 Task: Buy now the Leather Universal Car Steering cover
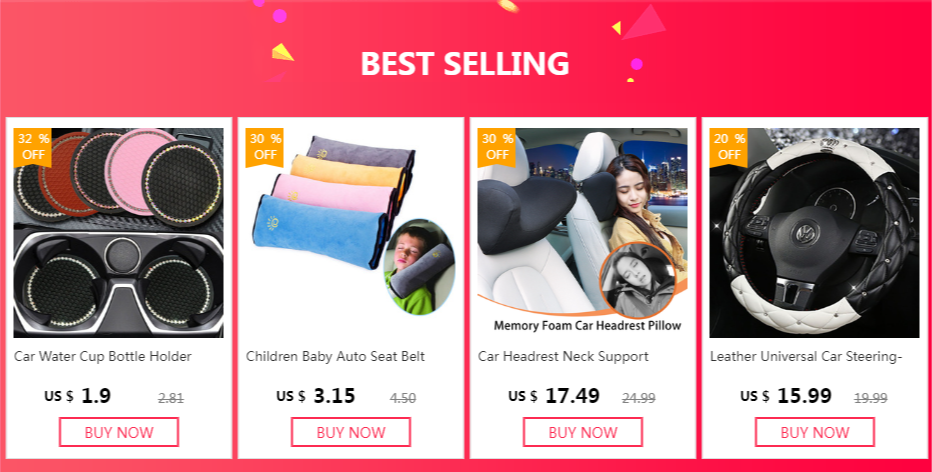[814, 432]
